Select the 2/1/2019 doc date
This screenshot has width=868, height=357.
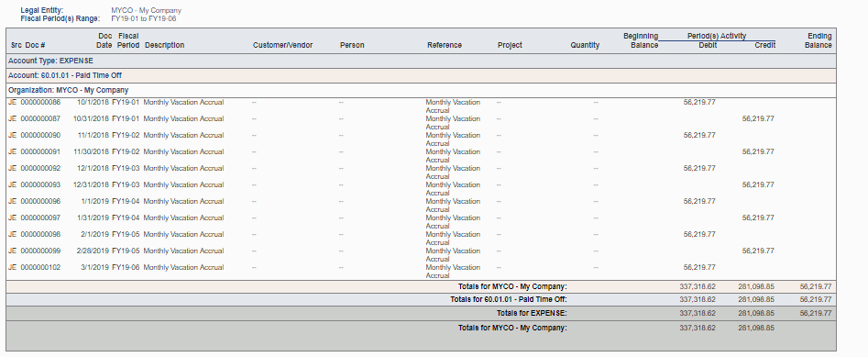95,235
